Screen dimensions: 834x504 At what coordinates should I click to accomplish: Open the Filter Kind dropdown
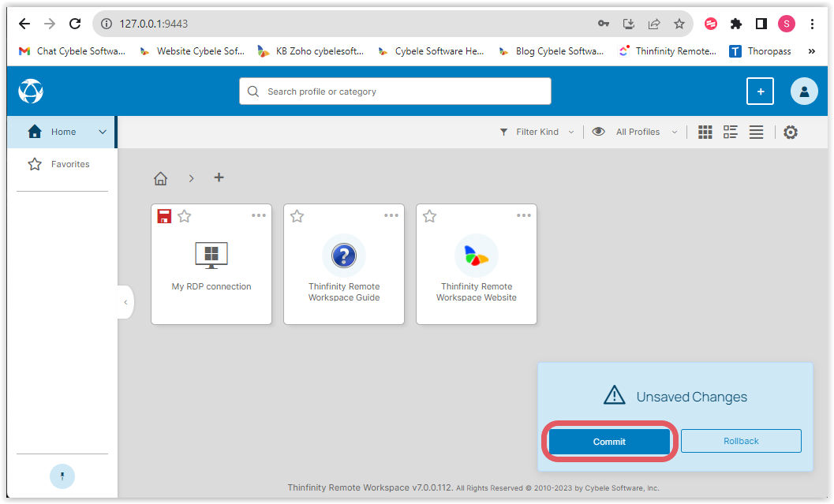pos(537,132)
